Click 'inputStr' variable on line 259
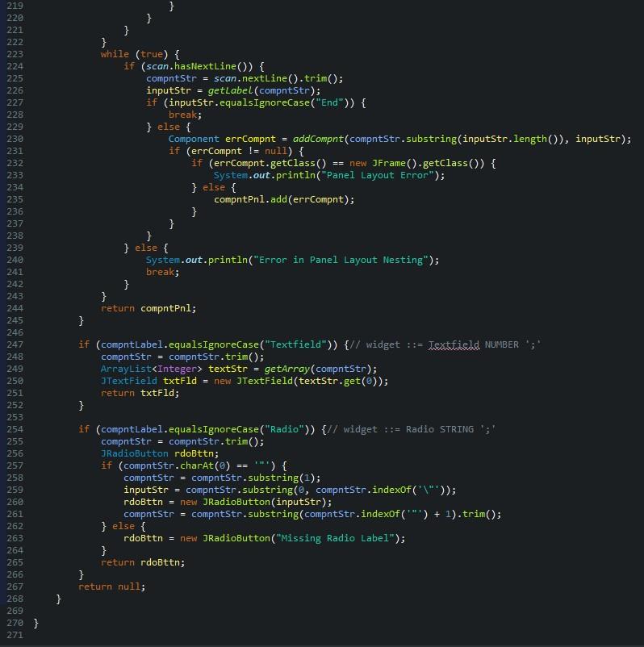This screenshot has height=647, width=644. (146, 490)
